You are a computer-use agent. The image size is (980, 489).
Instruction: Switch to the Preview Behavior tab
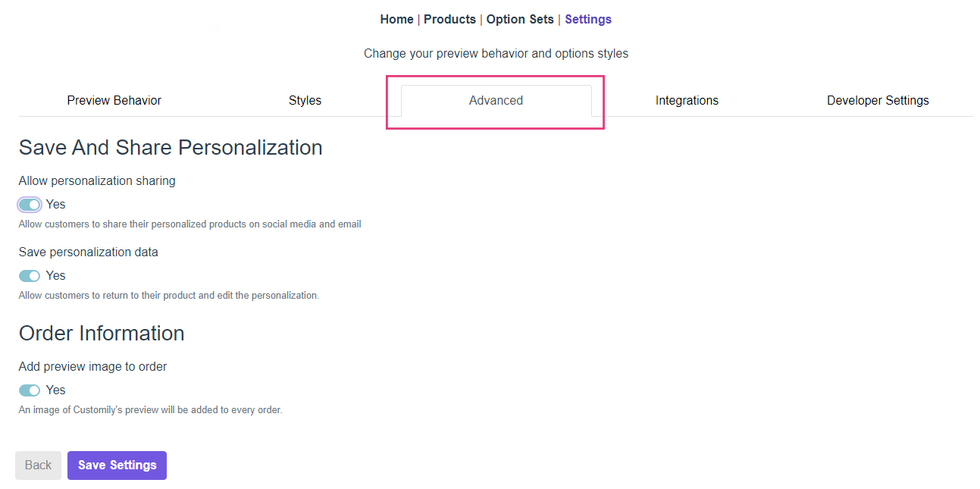pos(114,100)
